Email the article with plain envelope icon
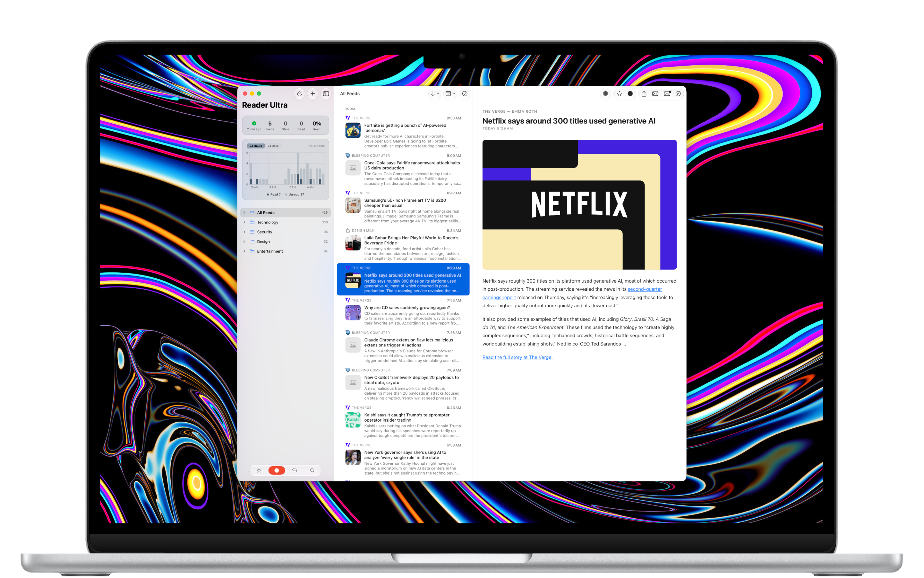 pyautogui.click(x=655, y=94)
